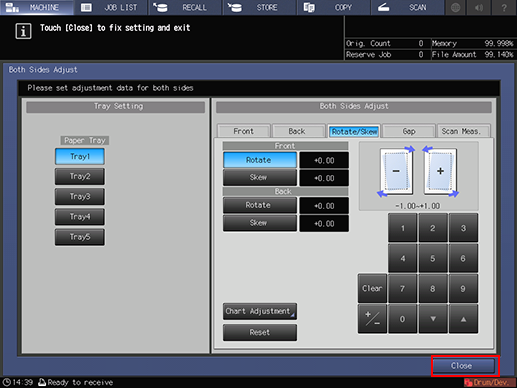Screen dimensions: 517x388
Task: Switch to the Gap tab
Action: (x=409, y=131)
